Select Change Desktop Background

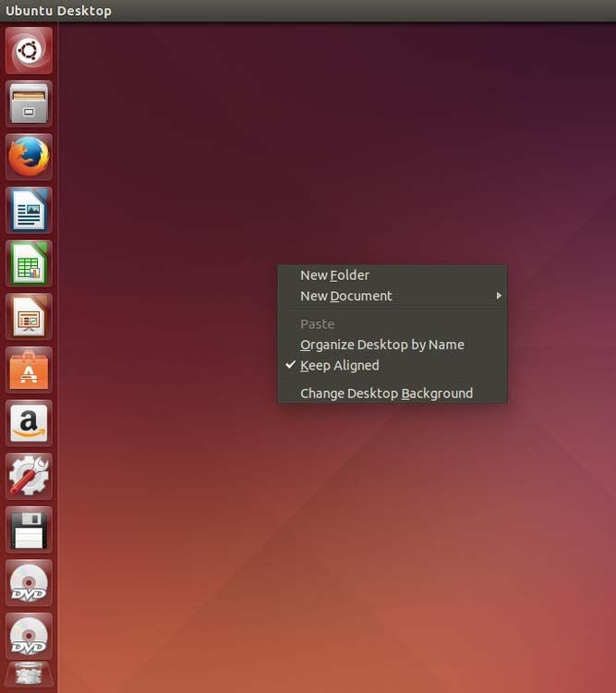[x=393, y=394]
